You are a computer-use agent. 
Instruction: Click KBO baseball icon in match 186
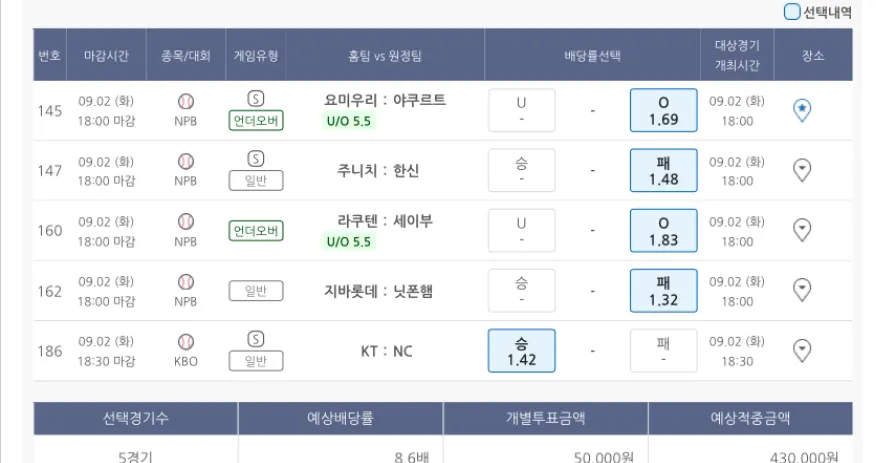pyautogui.click(x=186, y=341)
